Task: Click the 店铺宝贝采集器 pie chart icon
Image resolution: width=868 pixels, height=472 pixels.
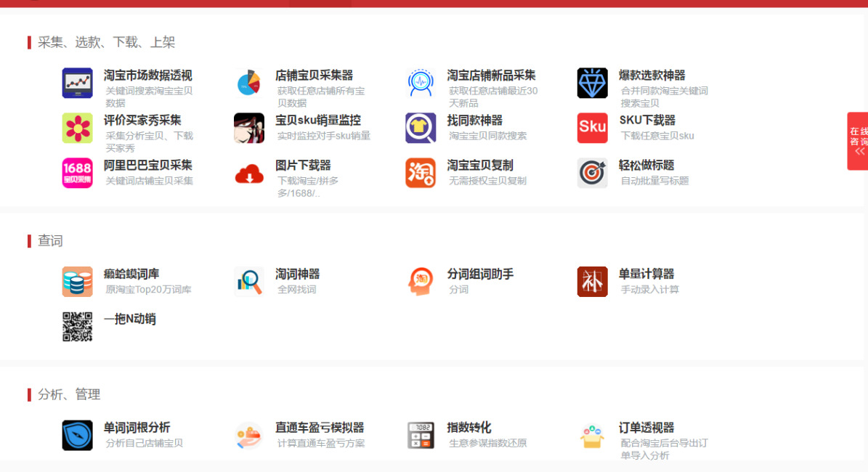Action: pos(248,83)
